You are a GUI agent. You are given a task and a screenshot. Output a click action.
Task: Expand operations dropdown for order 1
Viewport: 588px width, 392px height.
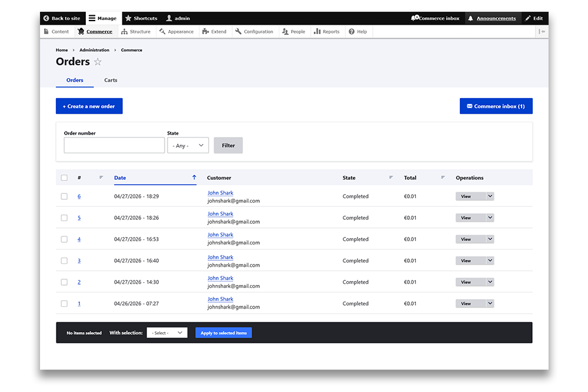490,304
